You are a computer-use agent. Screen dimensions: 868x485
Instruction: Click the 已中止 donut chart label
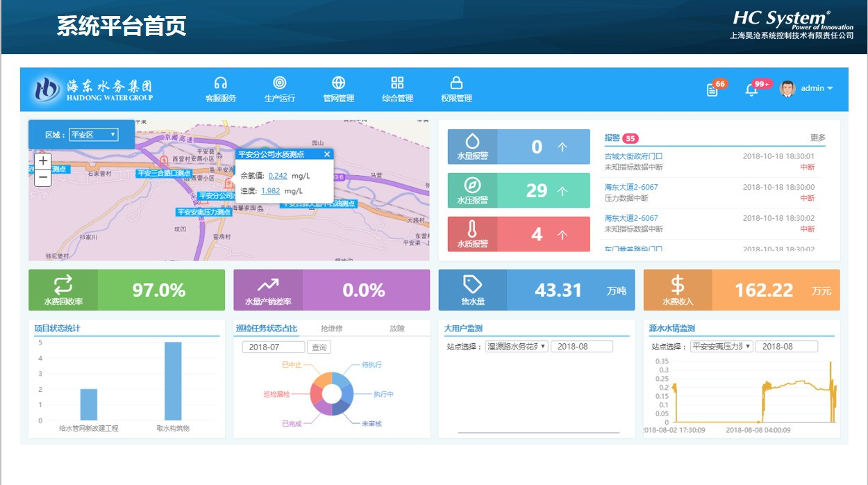292,365
